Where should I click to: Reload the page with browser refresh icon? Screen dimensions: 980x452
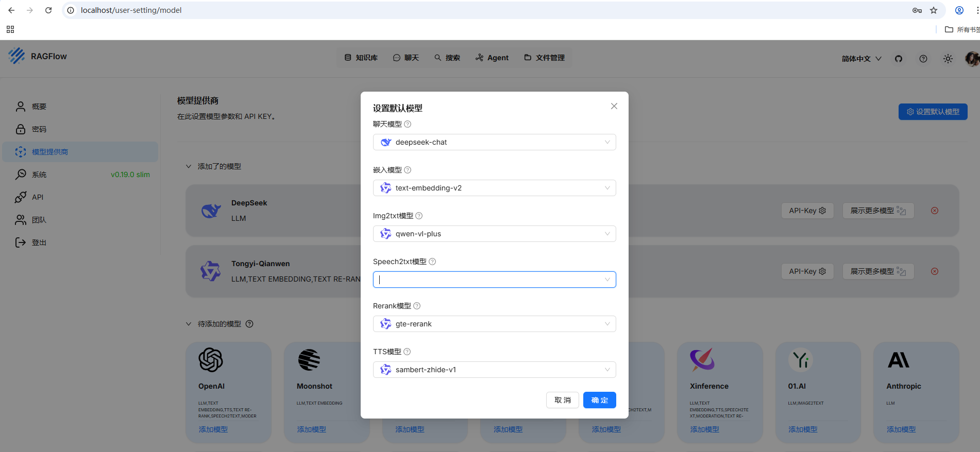[x=48, y=10]
